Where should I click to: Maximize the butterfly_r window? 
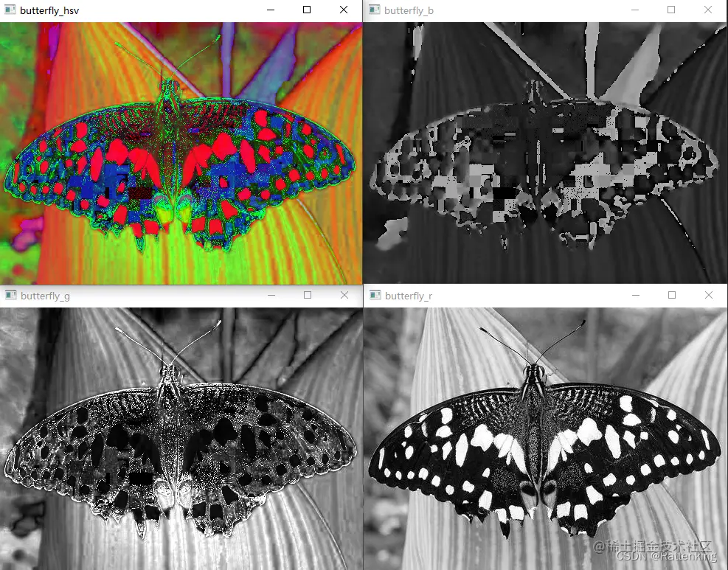coord(672,295)
